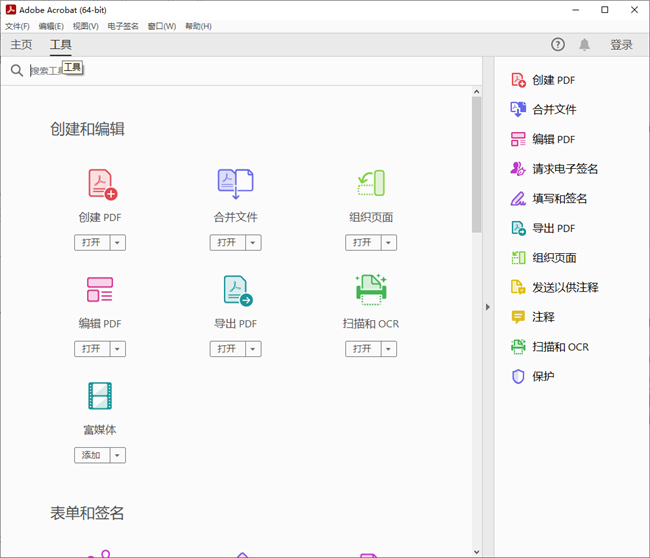The height and width of the screenshot is (558, 650).
Task: Expand dropdown arrow next to 合并文件 打开
Action: click(x=253, y=243)
